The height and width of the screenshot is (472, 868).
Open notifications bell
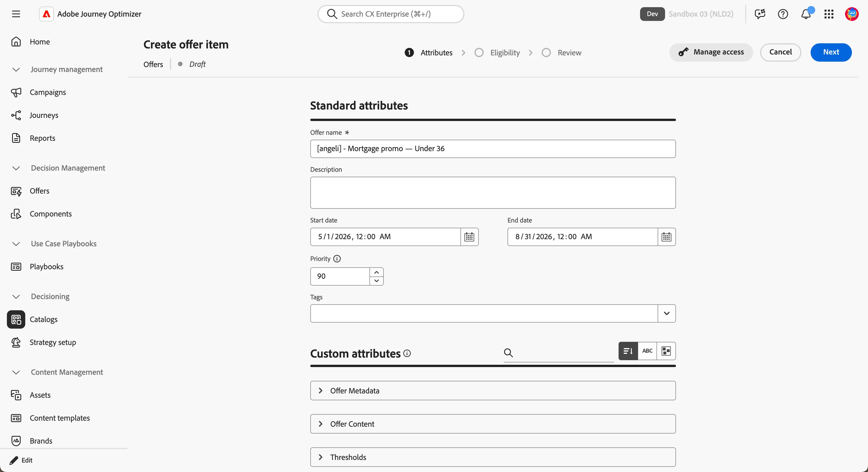806,14
